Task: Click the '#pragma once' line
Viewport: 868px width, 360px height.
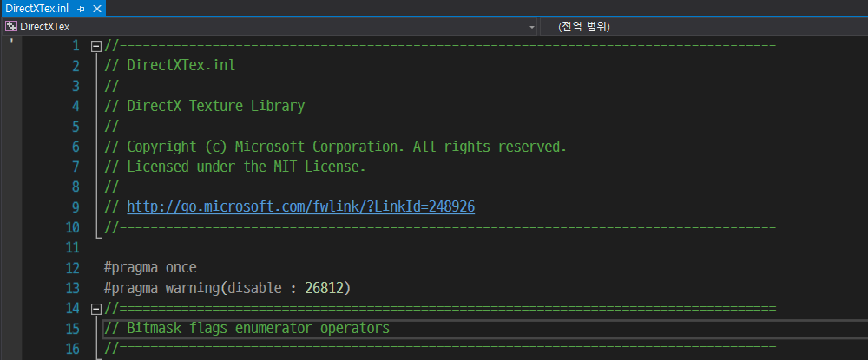Action: 150,268
